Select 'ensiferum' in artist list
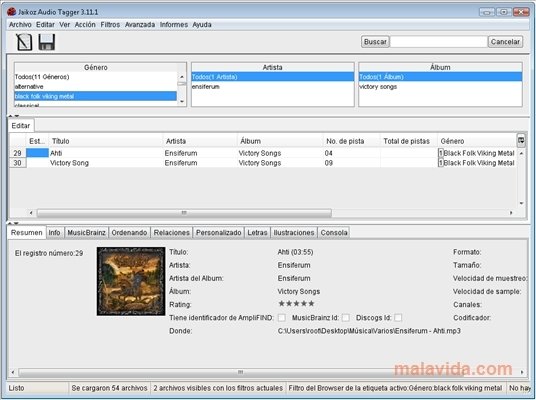Screen dimensions: 536x400 click(272, 86)
